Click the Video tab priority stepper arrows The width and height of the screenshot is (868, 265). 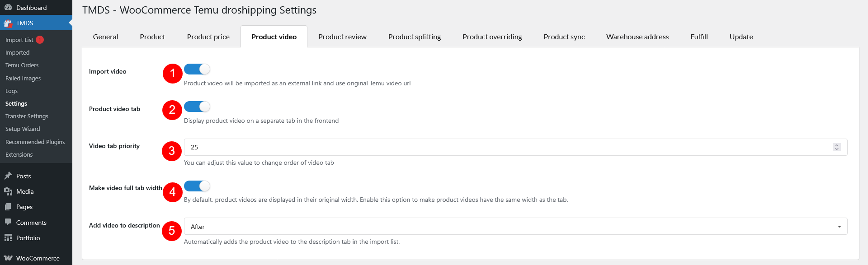837,147
